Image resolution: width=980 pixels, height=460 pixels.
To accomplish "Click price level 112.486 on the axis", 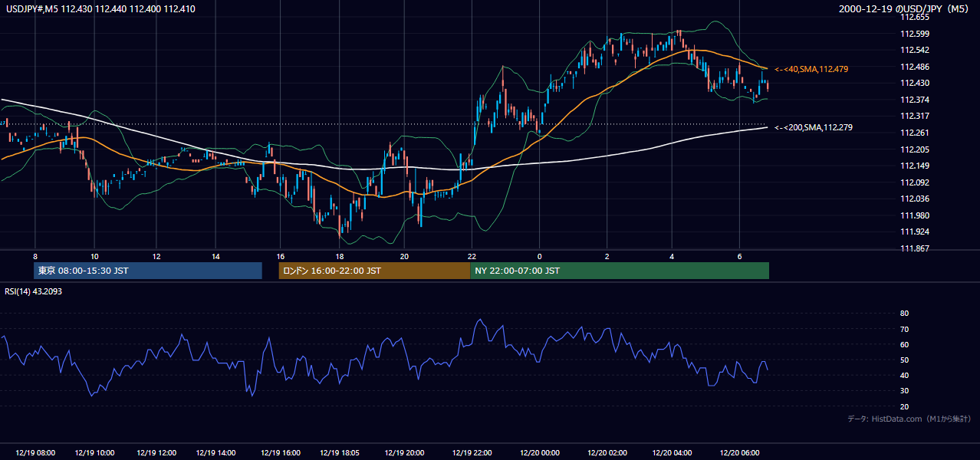I will [914, 67].
